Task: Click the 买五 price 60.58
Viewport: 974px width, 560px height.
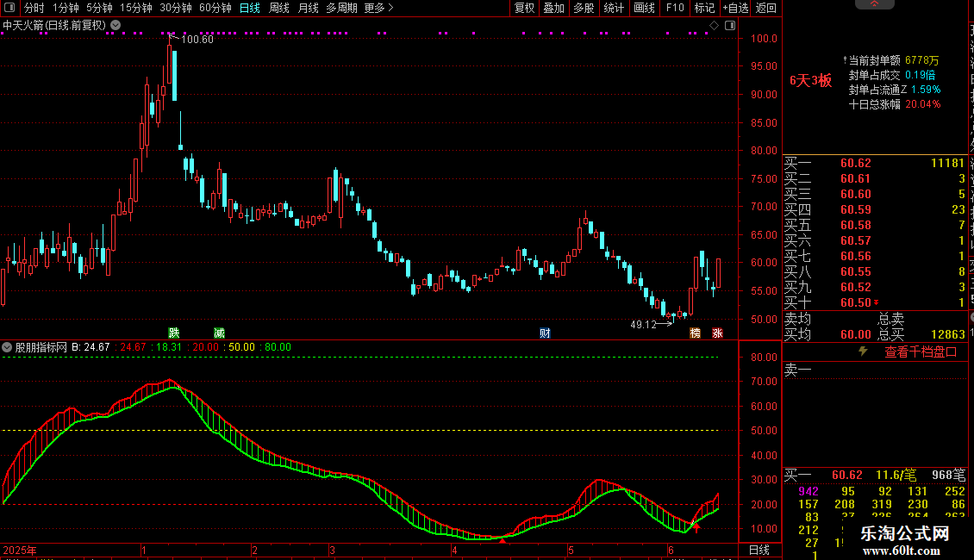Action: [855, 226]
